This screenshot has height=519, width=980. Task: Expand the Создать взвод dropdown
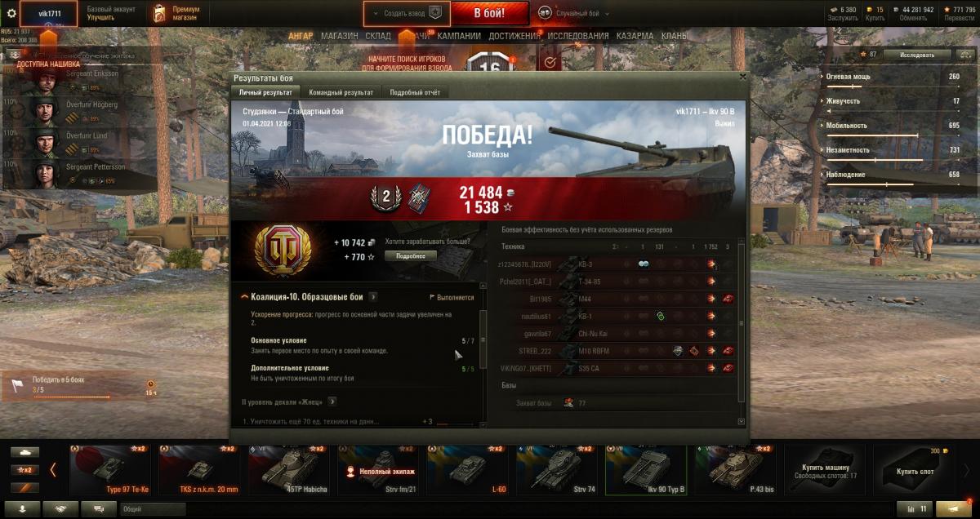pos(407,13)
